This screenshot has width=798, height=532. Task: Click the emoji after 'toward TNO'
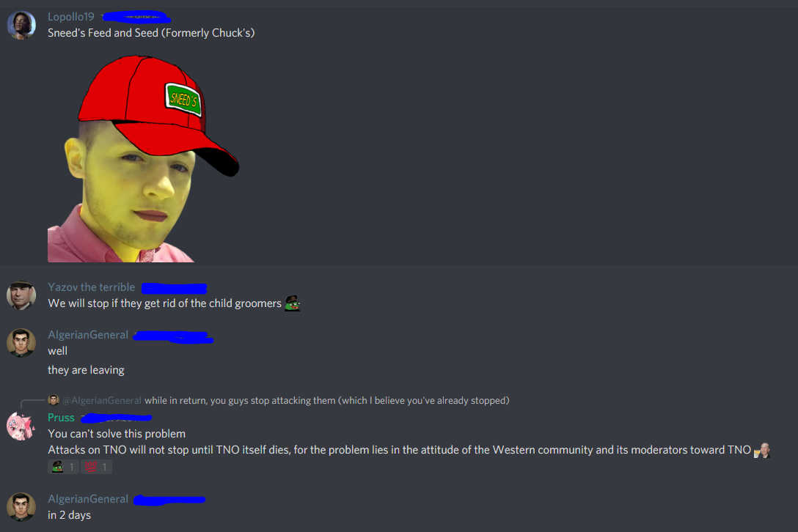(762, 450)
